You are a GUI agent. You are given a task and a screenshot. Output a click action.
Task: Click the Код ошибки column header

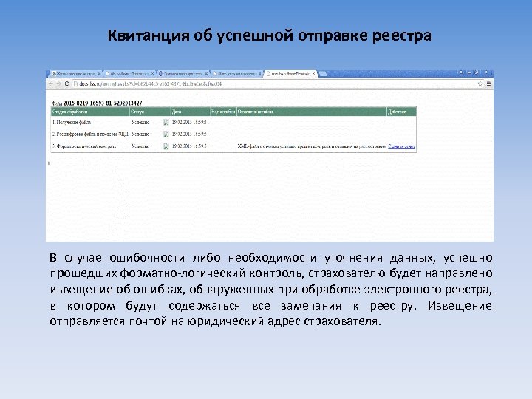(223, 112)
